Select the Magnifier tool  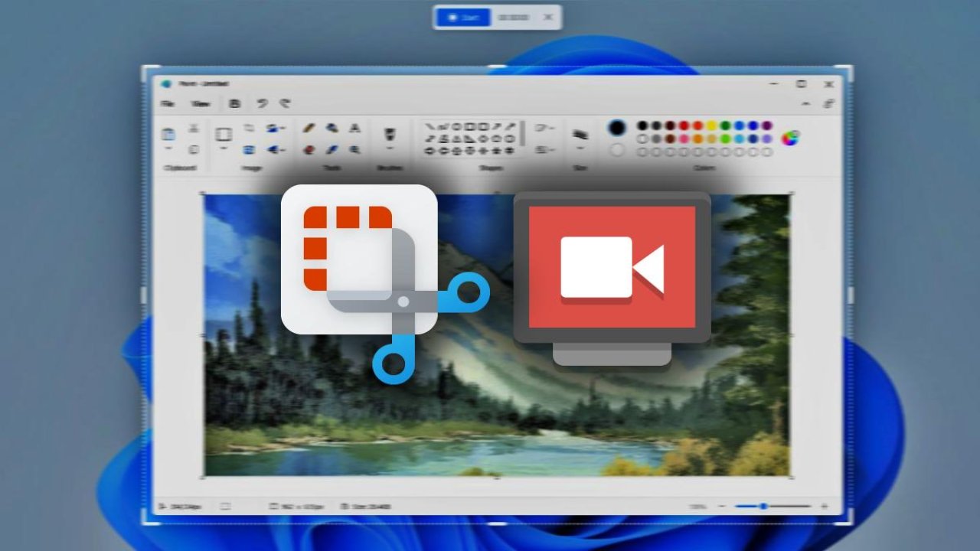coord(354,150)
